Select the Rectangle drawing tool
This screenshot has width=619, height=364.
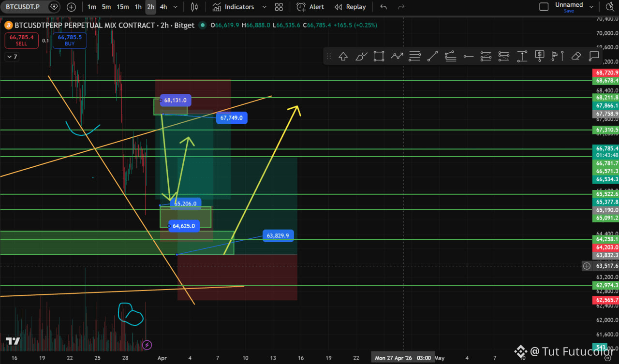coord(379,56)
